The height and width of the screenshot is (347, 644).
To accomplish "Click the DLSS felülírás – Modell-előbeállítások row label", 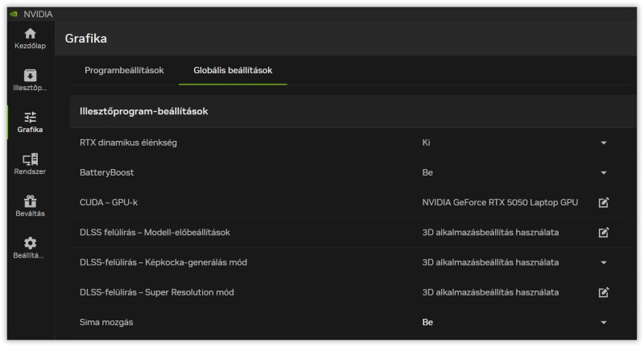I will pos(155,232).
